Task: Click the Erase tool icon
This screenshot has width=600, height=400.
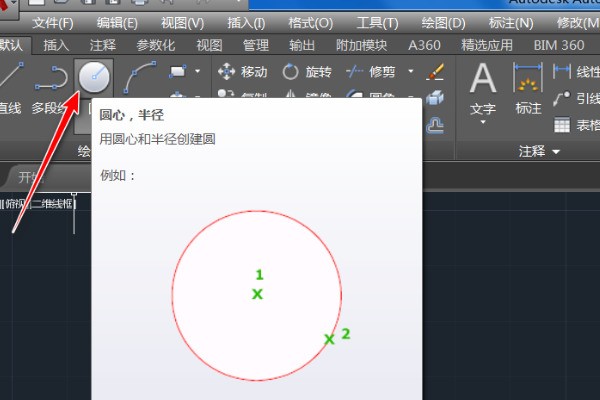Action: [435, 71]
